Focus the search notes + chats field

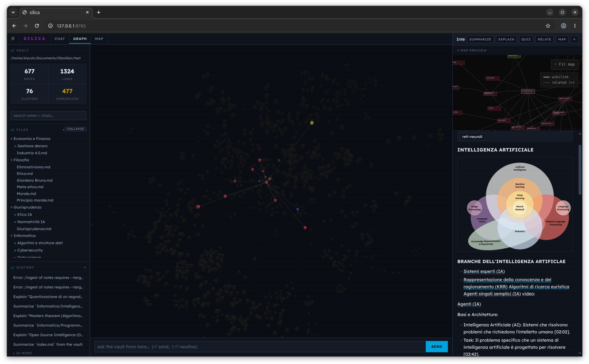[x=48, y=116]
